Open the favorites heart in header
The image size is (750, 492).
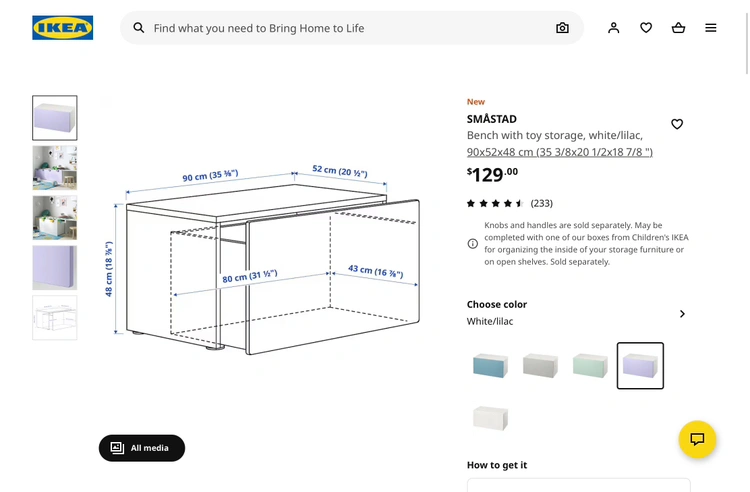tap(646, 28)
